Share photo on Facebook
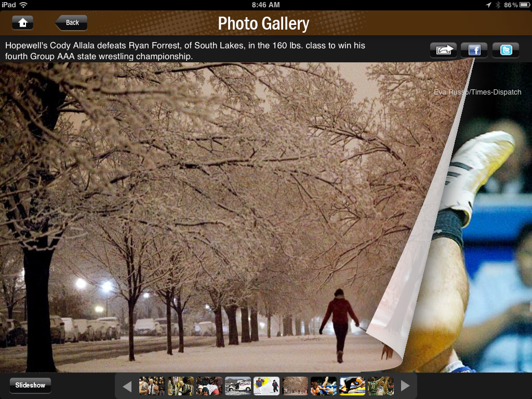 pyautogui.click(x=474, y=50)
